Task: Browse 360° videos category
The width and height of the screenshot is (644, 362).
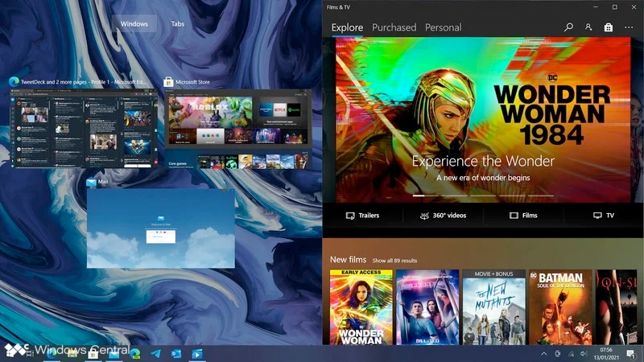Action: click(443, 216)
